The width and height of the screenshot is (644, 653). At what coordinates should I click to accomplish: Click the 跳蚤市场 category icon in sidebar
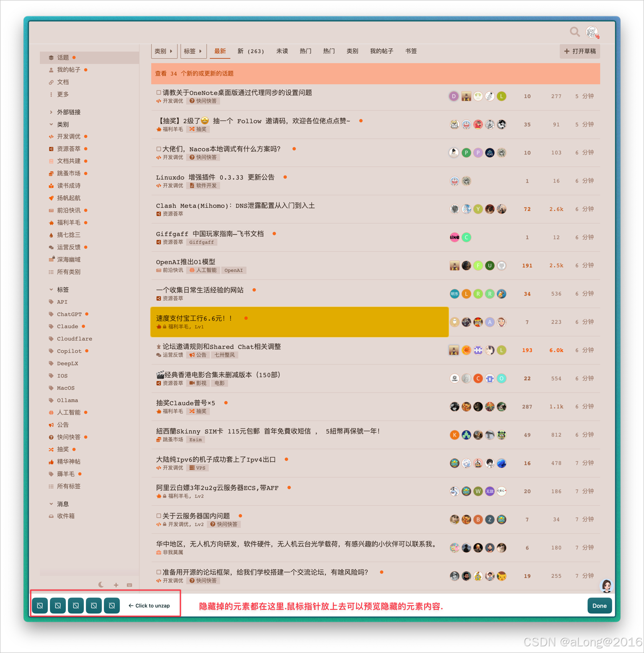51,173
